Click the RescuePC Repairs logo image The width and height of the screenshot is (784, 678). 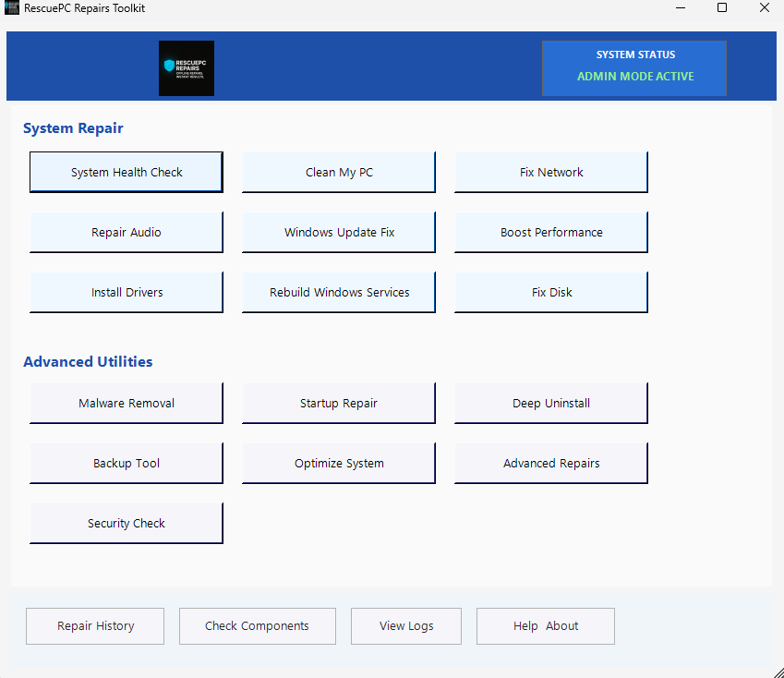tap(187, 68)
